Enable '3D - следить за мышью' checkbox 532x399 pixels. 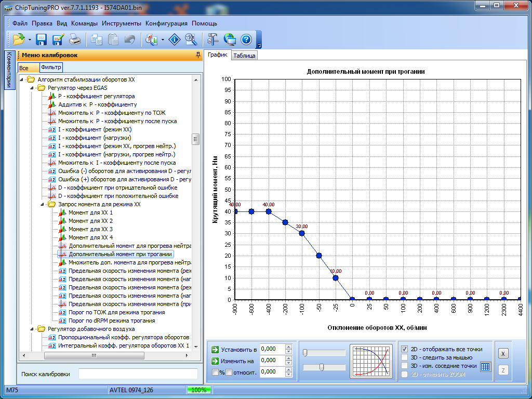[x=405, y=357]
